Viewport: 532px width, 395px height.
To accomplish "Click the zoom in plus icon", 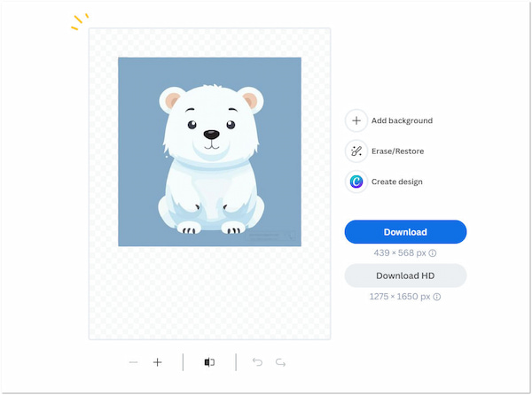I will click(158, 362).
